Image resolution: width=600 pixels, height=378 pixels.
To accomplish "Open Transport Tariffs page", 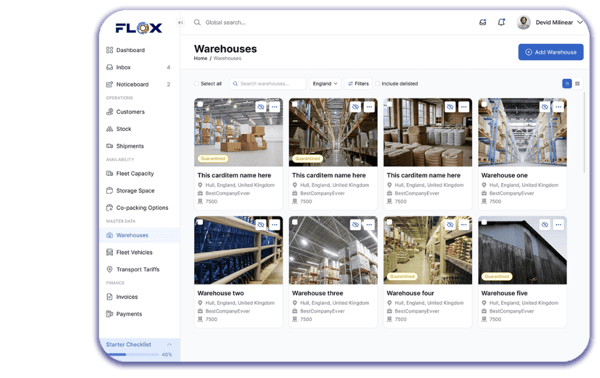I will point(139,269).
